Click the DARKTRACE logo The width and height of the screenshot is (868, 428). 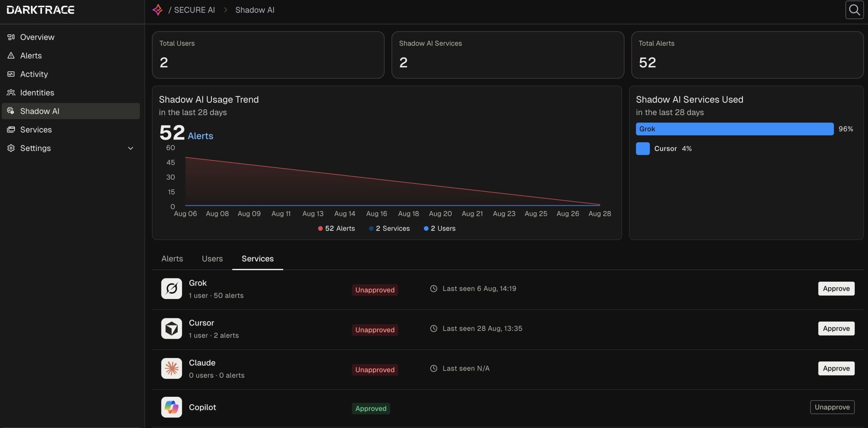(x=40, y=10)
